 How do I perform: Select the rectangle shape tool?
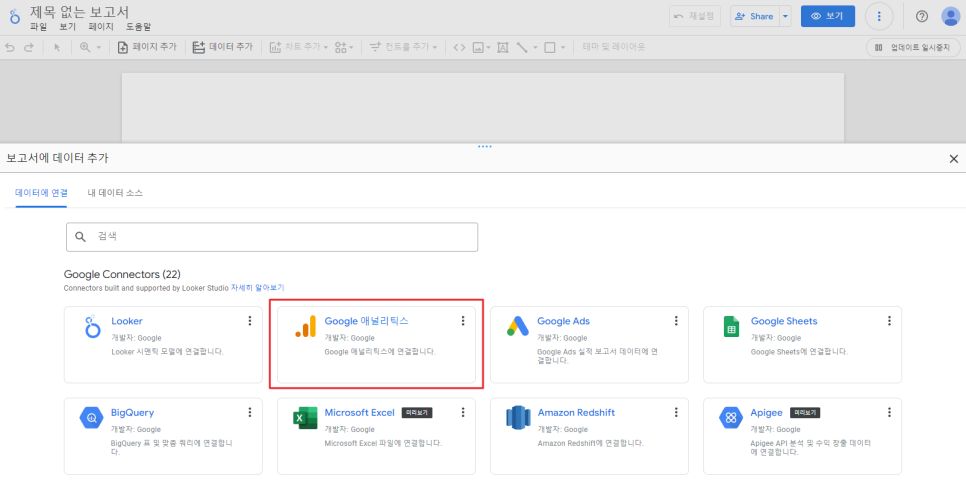pyautogui.click(x=550, y=47)
